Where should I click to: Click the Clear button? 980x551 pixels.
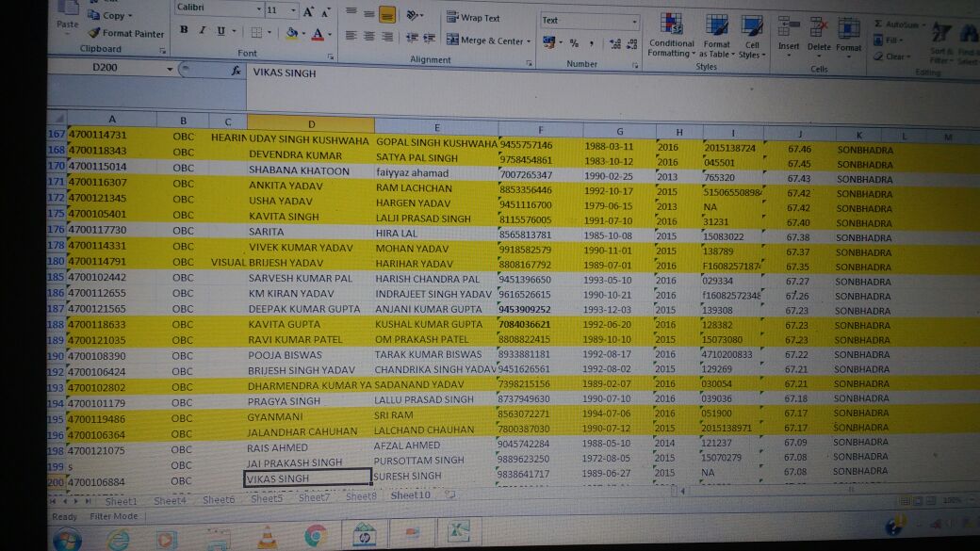[892, 57]
